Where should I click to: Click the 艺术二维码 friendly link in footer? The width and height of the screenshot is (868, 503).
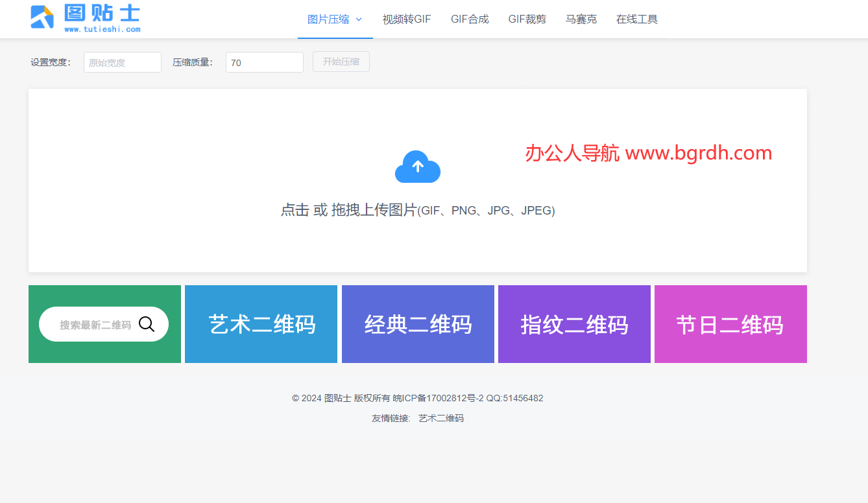pyautogui.click(x=441, y=418)
